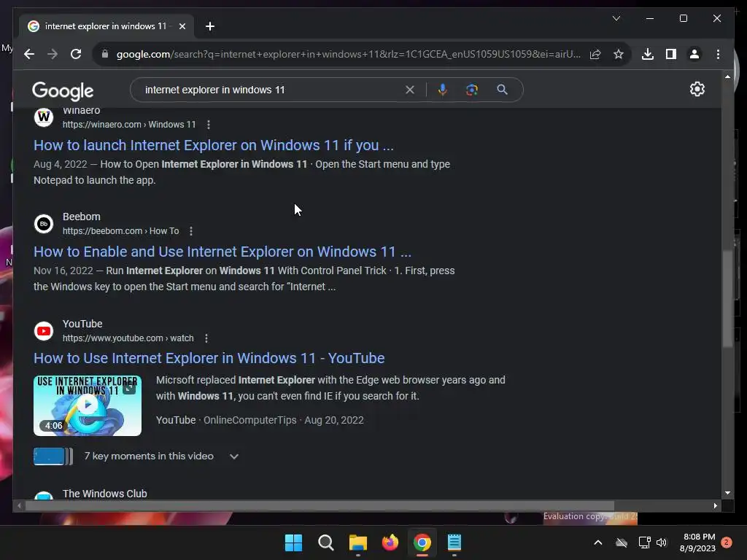Click the address bar URL
Screen dimensions: 747x560
coord(348,54)
